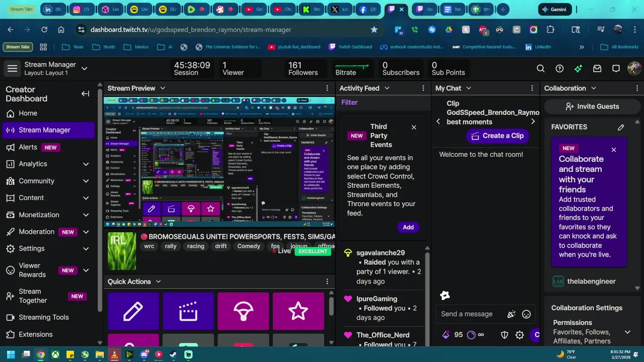Open the My Chat title dropdown
The image size is (644, 362).
(x=468, y=88)
